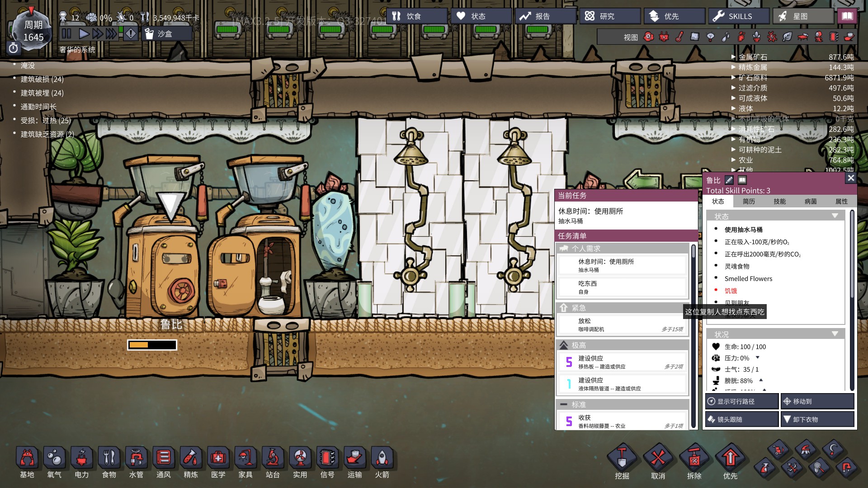Open the 研究 research menu
The height and width of the screenshot is (488, 868).
[610, 16]
